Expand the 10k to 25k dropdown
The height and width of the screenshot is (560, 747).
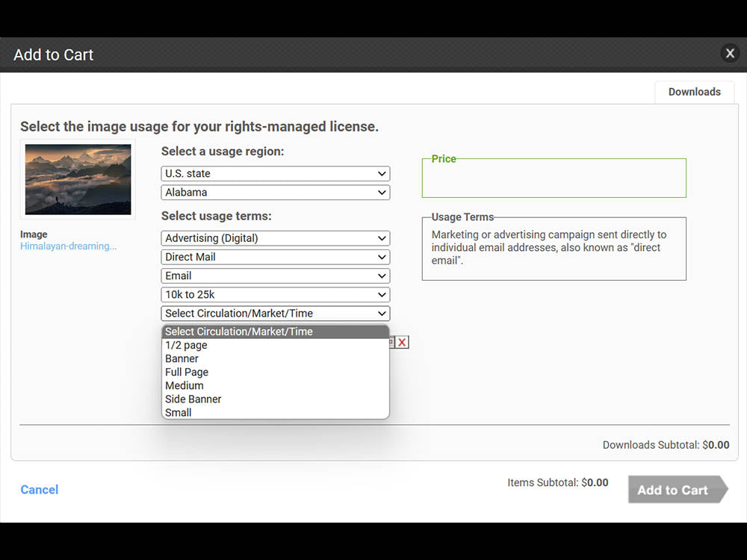(x=275, y=295)
